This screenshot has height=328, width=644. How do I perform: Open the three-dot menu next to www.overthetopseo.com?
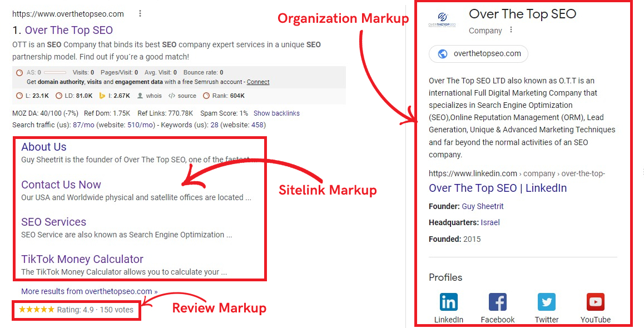(x=140, y=13)
